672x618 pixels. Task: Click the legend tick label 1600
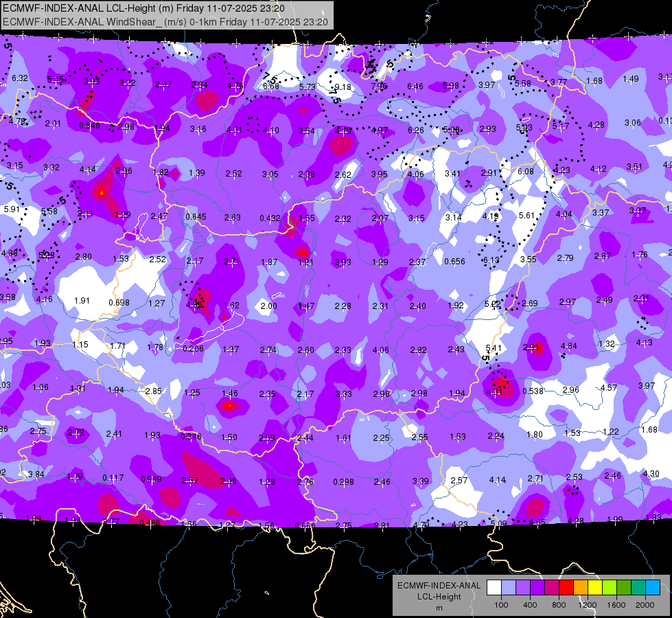click(x=616, y=605)
